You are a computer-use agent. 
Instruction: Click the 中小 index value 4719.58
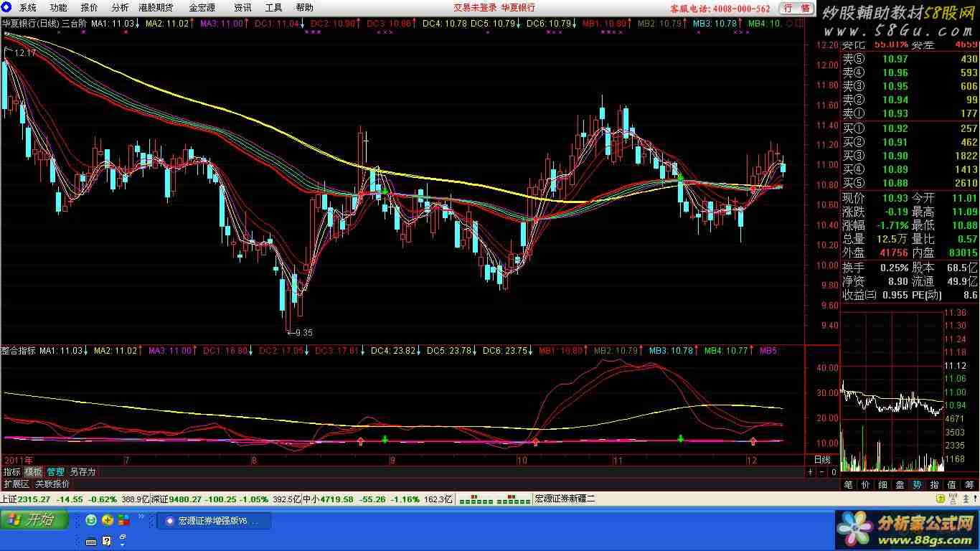coord(338,499)
